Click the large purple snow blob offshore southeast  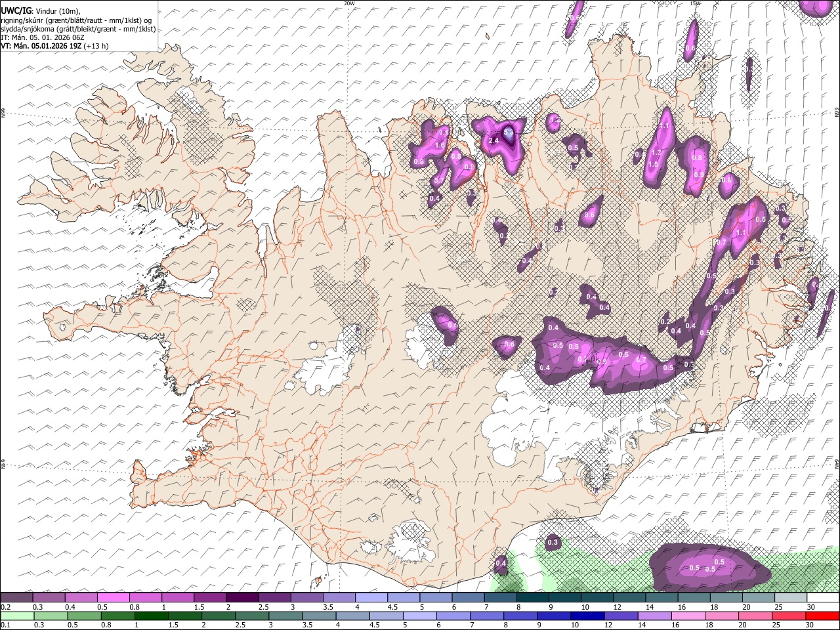(x=707, y=566)
